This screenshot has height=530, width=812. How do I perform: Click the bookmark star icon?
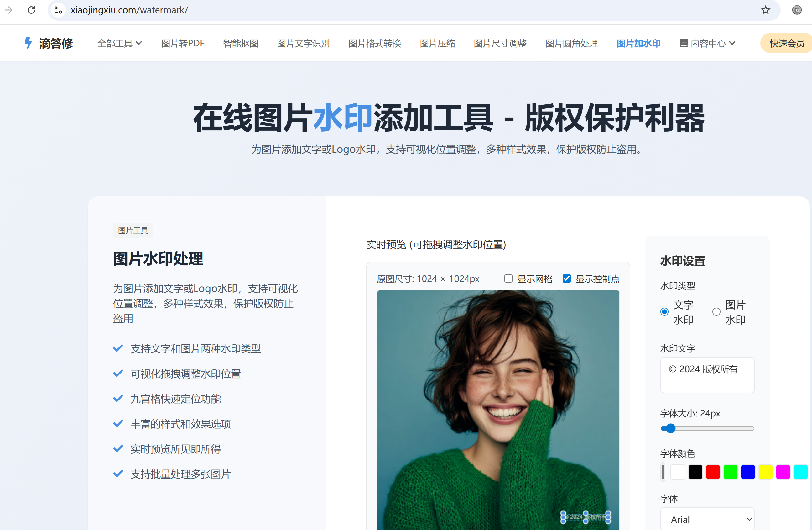[x=765, y=10]
